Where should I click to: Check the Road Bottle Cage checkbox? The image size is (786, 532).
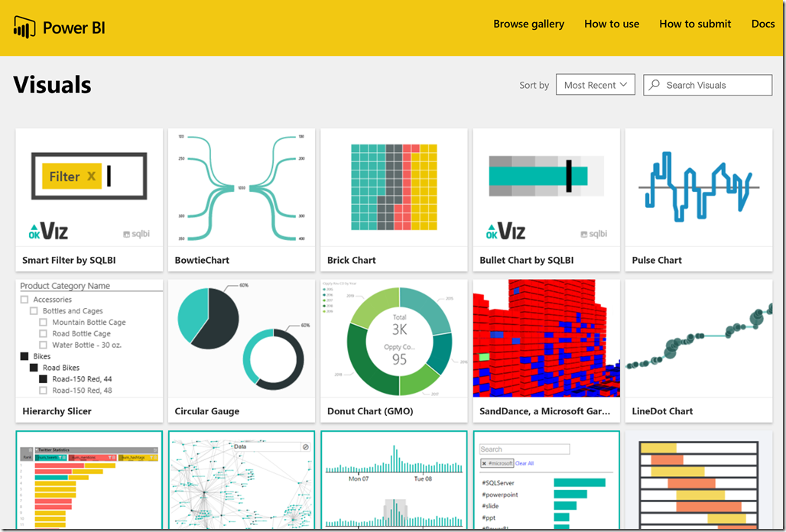tap(43, 333)
